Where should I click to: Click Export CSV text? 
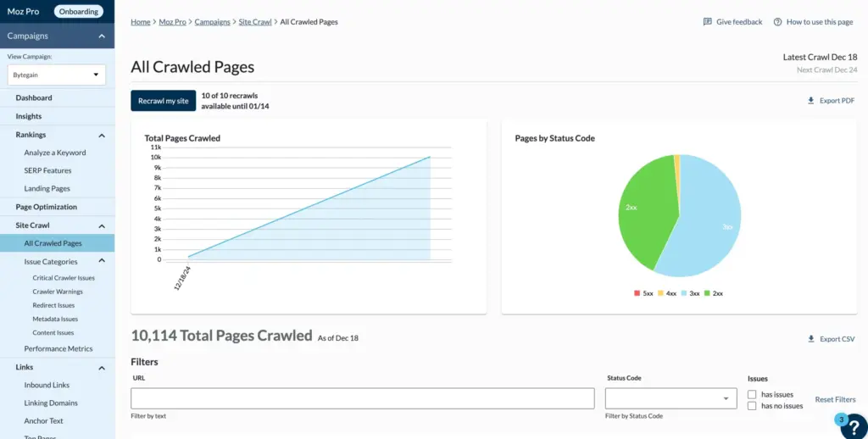837,339
